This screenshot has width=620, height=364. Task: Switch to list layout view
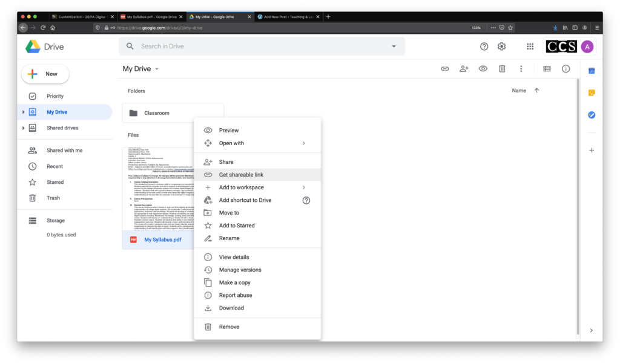(x=547, y=69)
